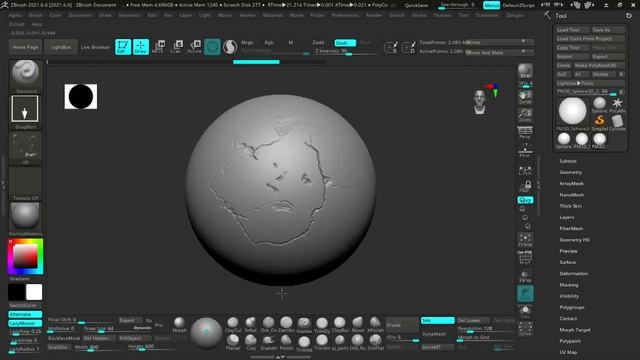The width and height of the screenshot is (640, 360).
Task: Click the head camera view thumbnail
Action: [480, 102]
